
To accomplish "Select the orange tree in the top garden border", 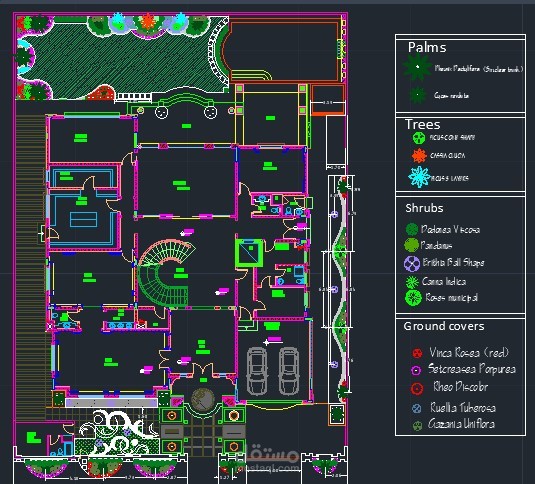I will (x=148, y=21).
